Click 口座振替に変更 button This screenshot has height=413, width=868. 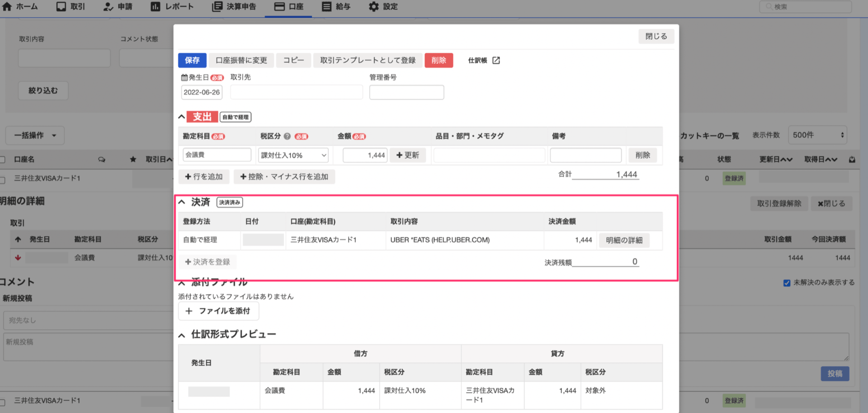241,60
